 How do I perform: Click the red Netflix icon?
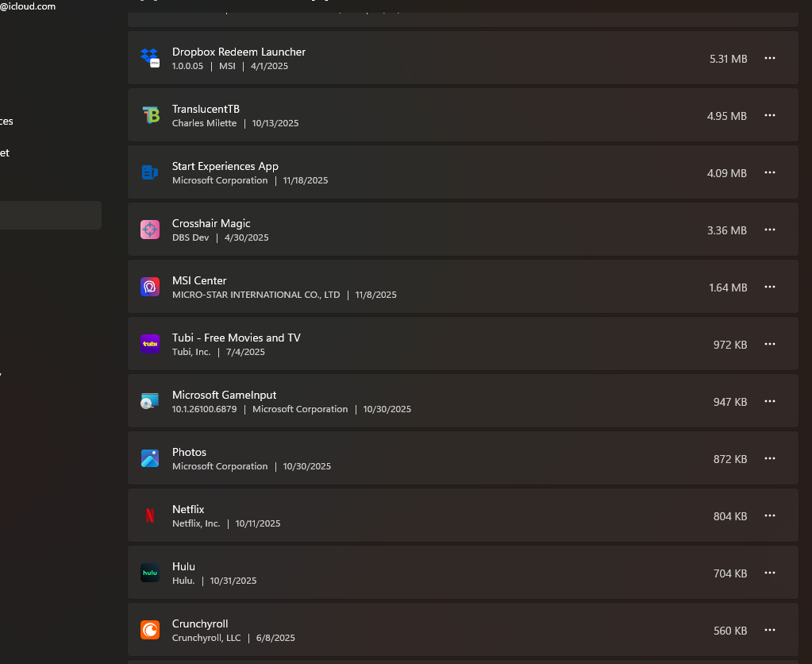tap(150, 515)
